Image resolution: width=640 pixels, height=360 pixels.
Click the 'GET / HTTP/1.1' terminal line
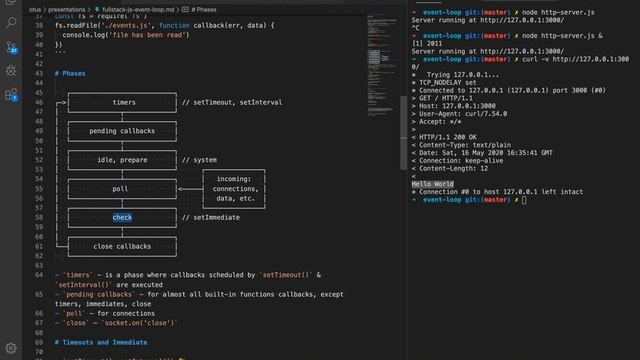(442, 98)
